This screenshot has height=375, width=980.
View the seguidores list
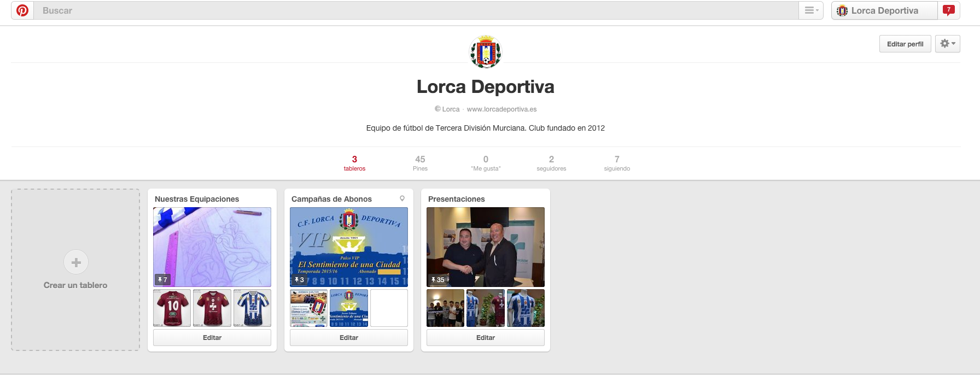[551, 163]
